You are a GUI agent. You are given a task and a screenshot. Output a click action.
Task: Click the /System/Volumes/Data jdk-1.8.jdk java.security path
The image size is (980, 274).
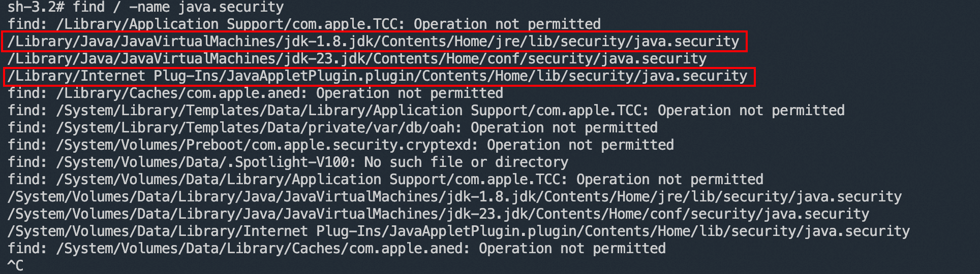point(454,197)
